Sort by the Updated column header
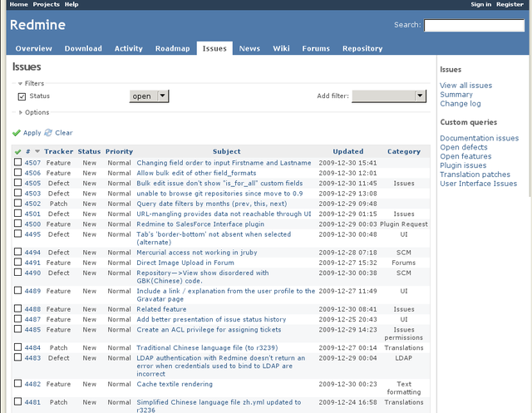This screenshot has height=413, width=532. 348,151
